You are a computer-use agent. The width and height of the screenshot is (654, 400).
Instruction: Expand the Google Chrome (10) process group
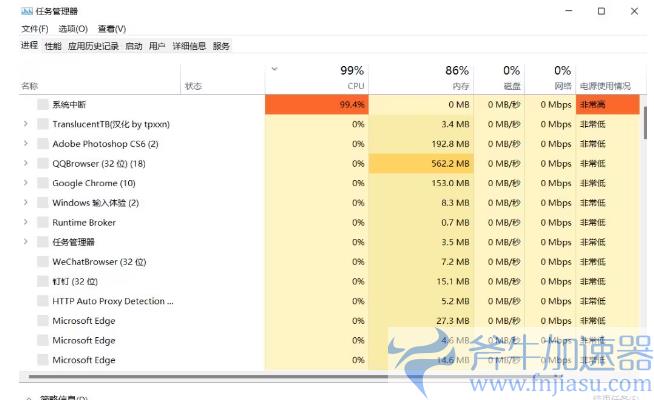click(25, 183)
